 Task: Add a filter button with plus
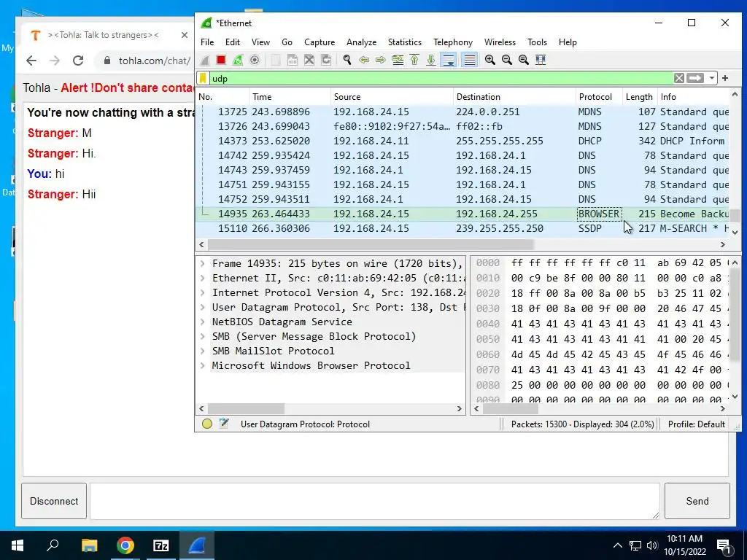tap(725, 78)
